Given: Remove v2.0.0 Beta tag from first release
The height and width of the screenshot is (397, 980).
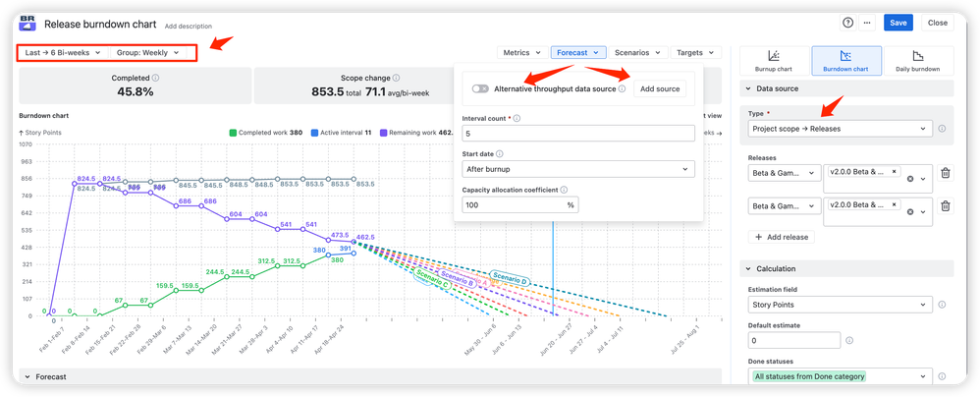Looking at the screenshot, I should [894, 171].
